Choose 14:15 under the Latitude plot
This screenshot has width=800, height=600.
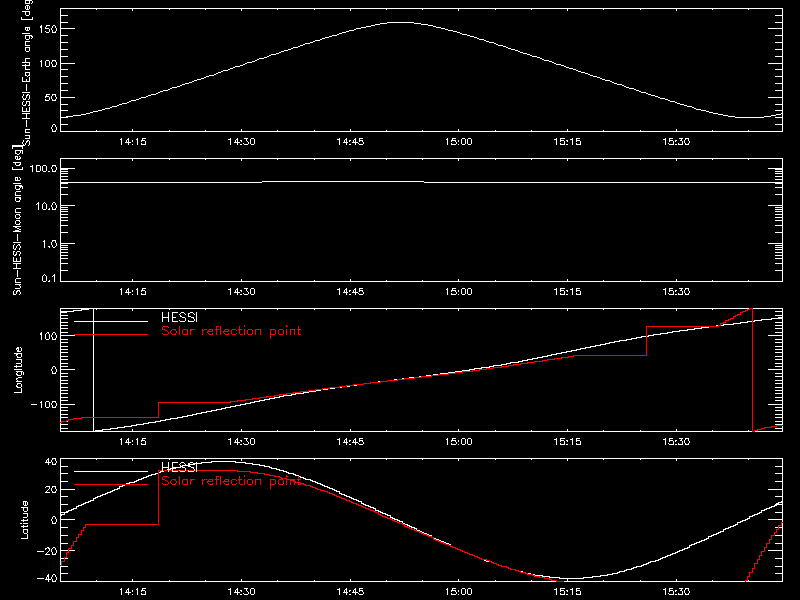pos(133,592)
